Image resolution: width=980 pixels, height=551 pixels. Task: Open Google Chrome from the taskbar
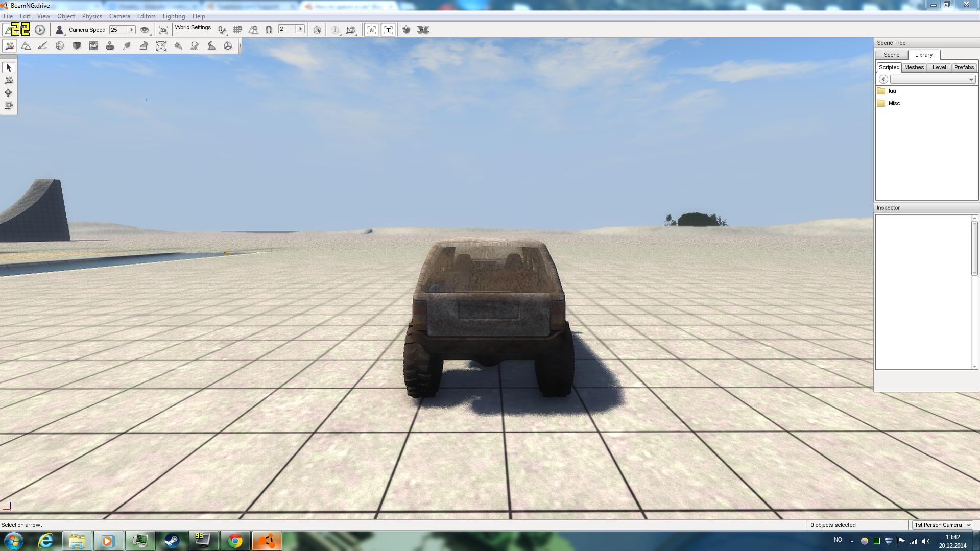[235, 541]
